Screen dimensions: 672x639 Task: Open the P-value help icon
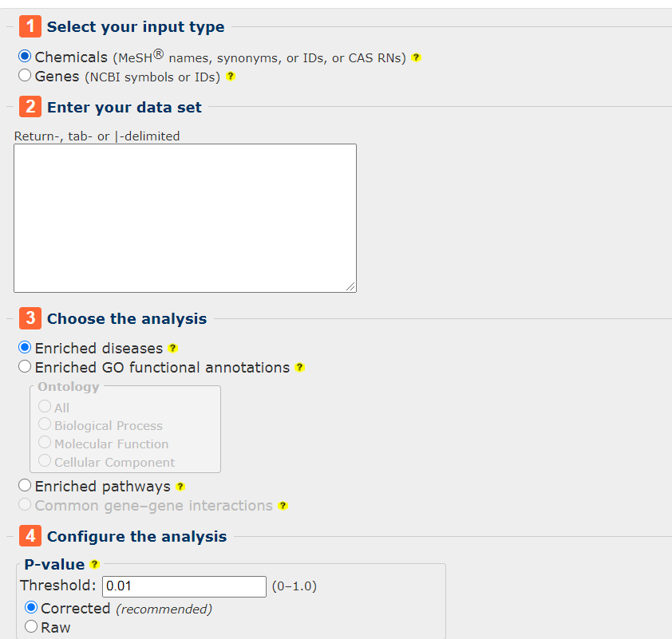(95, 565)
